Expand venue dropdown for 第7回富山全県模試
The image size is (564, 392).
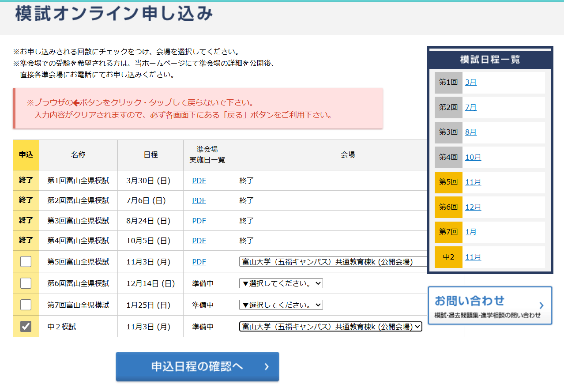tap(281, 305)
